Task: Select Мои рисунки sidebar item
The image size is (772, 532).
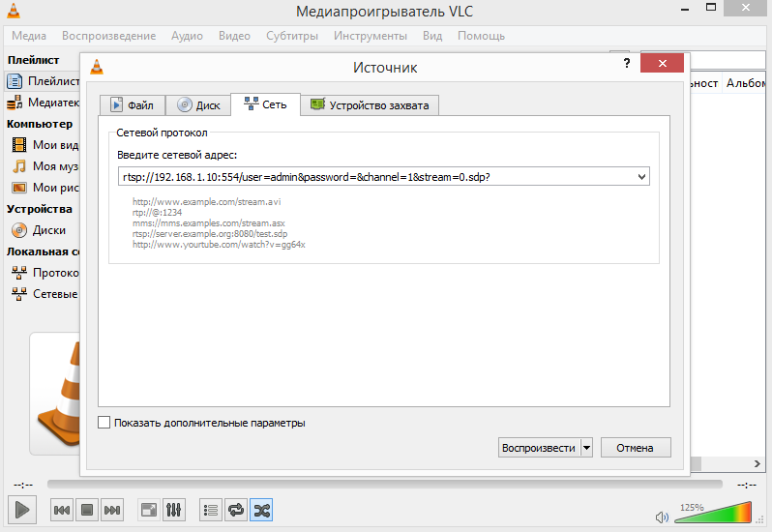Action: (45, 188)
